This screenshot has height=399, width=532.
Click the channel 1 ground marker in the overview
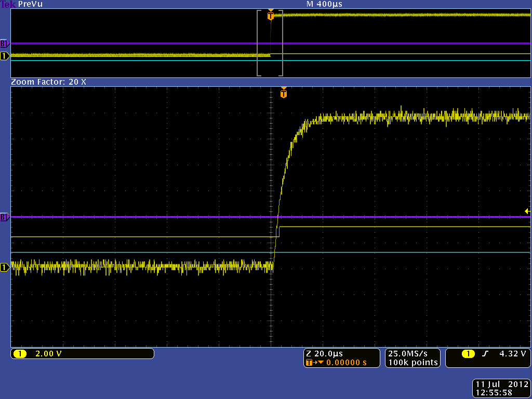pos(4,56)
